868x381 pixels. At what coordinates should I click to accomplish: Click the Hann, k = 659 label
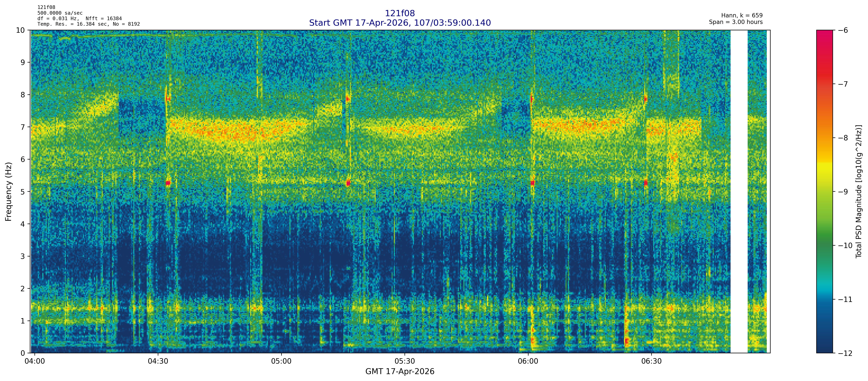click(742, 16)
